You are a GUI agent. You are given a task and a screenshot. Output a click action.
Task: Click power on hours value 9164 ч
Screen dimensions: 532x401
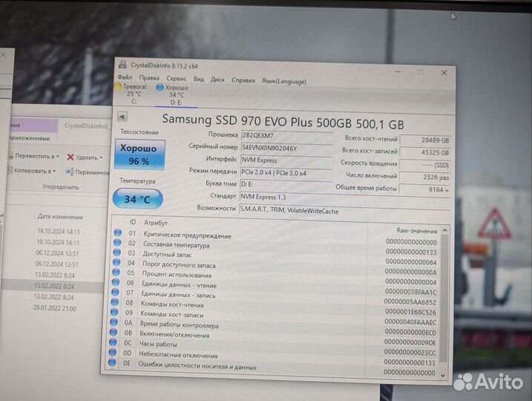tap(424, 189)
